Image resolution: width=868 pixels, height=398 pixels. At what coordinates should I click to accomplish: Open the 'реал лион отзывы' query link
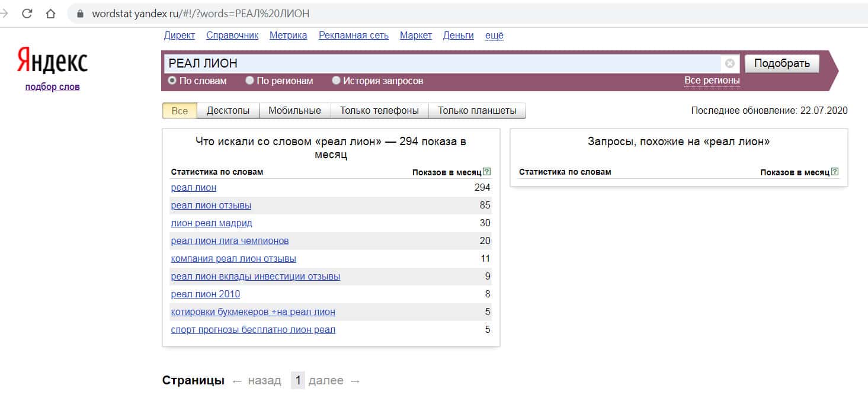click(x=211, y=206)
